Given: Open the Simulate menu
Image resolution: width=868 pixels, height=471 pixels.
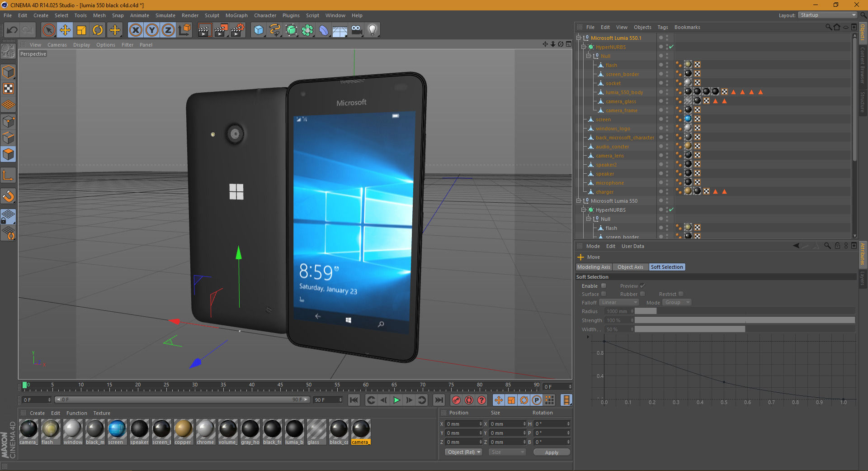Looking at the screenshot, I should click(x=165, y=15).
